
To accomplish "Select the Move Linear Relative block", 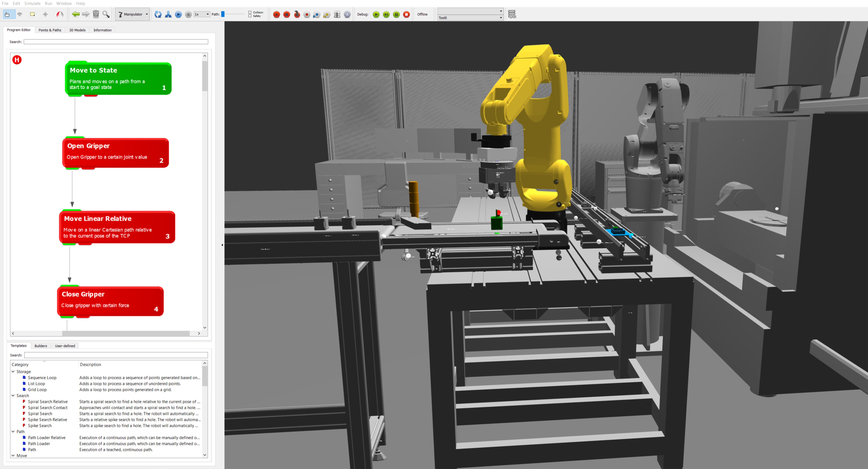I will 117,227.
